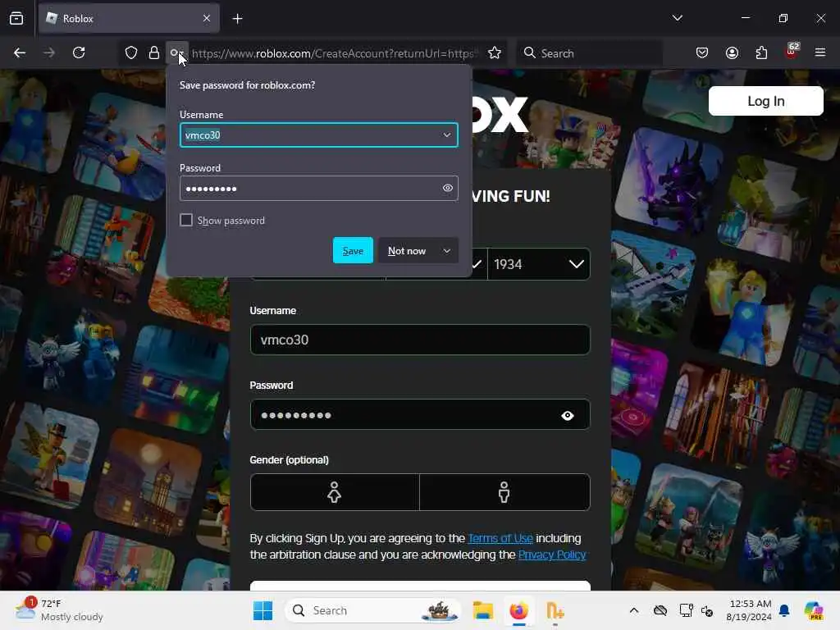Open the Firefox hamburger menu
Screen dimensions: 840x630
pos(820,52)
